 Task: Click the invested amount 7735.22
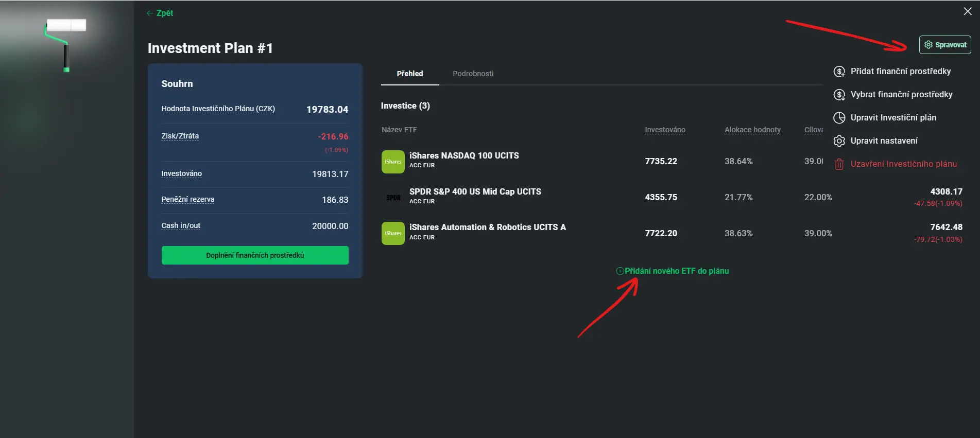661,161
